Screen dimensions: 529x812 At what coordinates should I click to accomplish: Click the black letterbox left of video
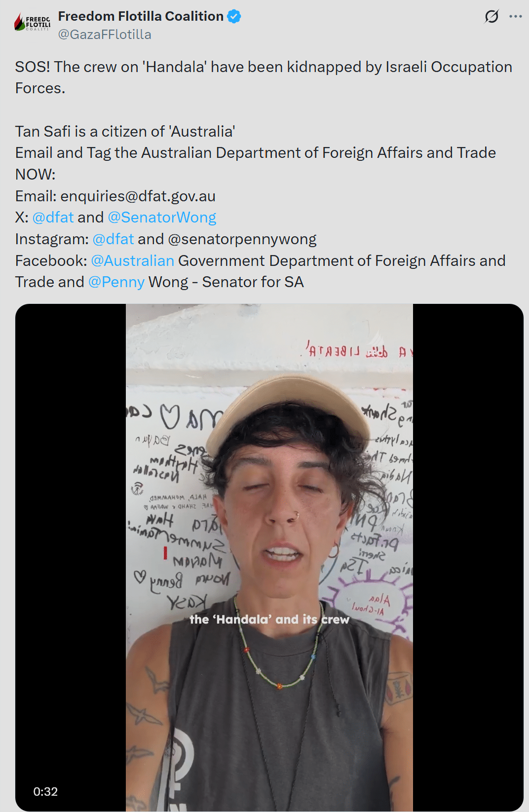[71, 557]
